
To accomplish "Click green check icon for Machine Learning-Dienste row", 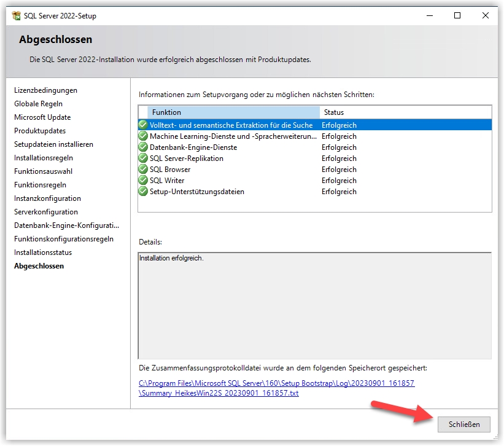I will pos(143,136).
